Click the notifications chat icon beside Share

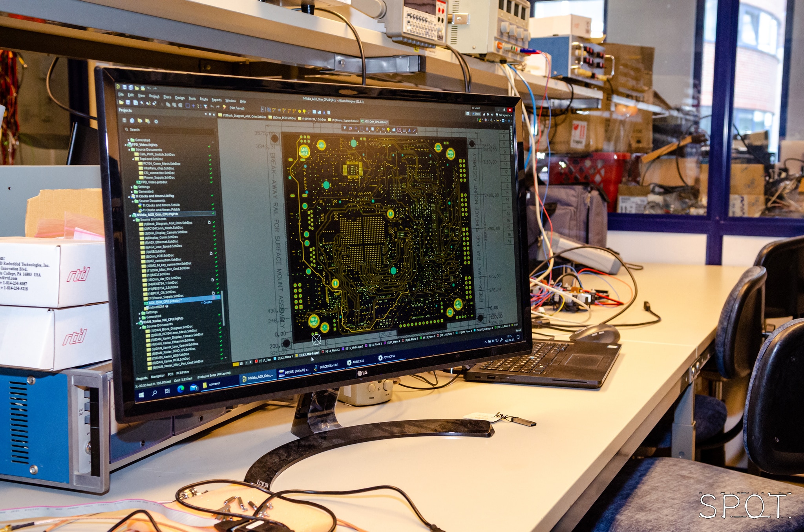coord(468,113)
